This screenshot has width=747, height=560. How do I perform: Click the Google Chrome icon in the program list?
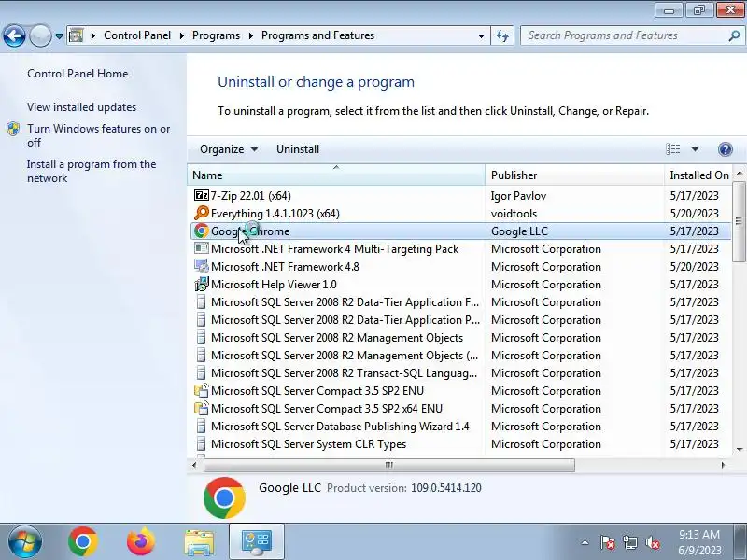pos(202,231)
